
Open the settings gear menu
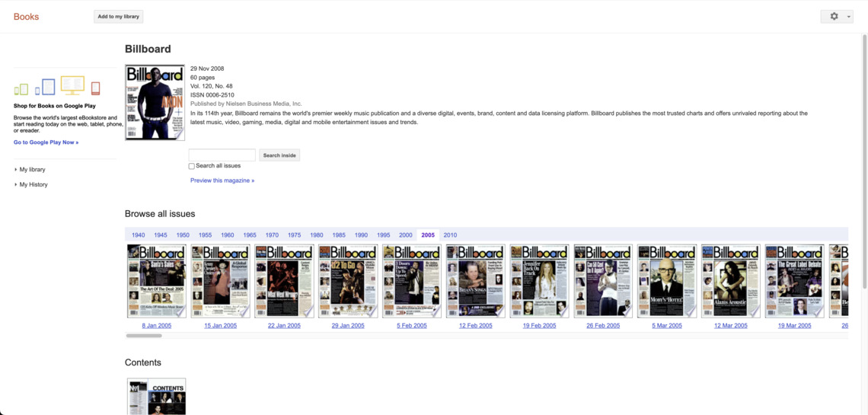click(x=834, y=16)
